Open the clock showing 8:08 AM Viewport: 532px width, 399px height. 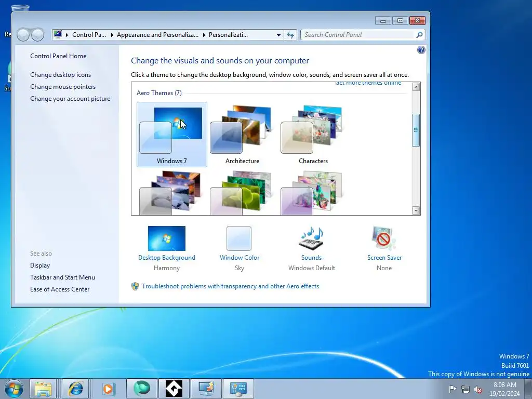click(504, 389)
